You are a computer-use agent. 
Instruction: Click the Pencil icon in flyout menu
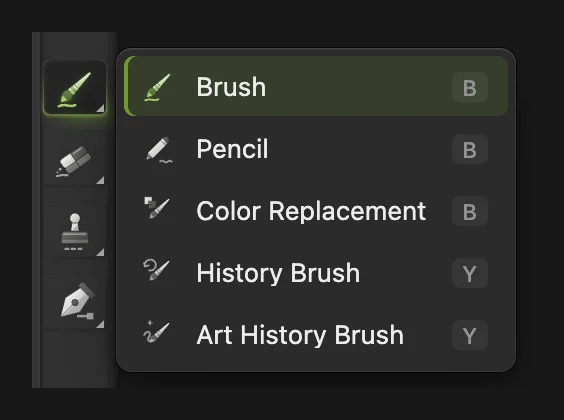click(x=159, y=149)
